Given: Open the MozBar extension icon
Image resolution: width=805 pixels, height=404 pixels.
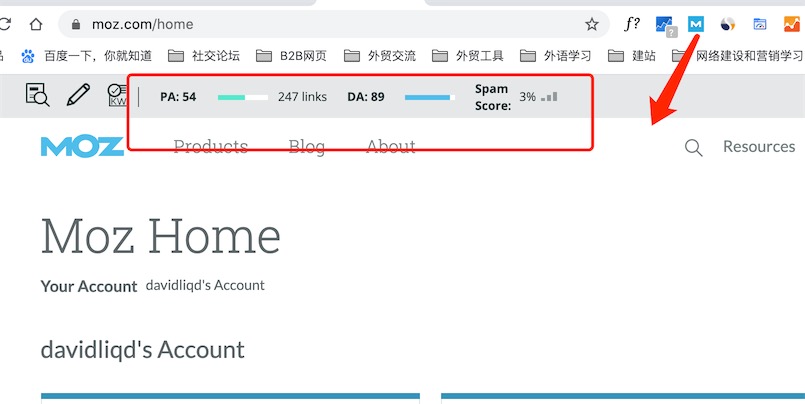Looking at the screenshot, I should [696, 24].
